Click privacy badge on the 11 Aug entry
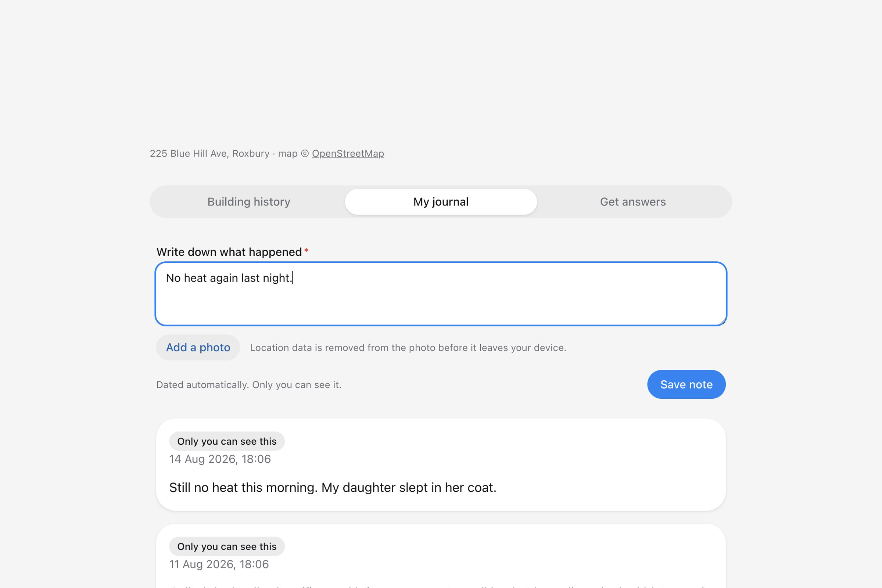882x588 pixels. (227, 546)
